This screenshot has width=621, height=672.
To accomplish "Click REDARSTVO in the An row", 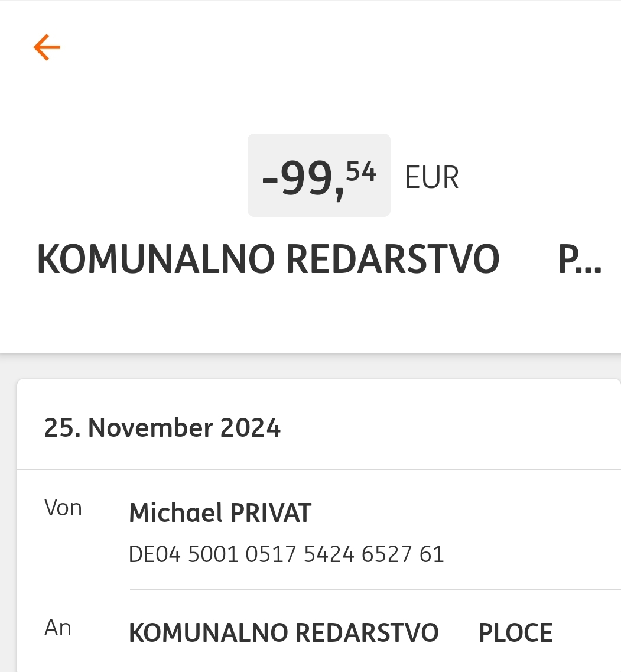I will coord(366,633).
